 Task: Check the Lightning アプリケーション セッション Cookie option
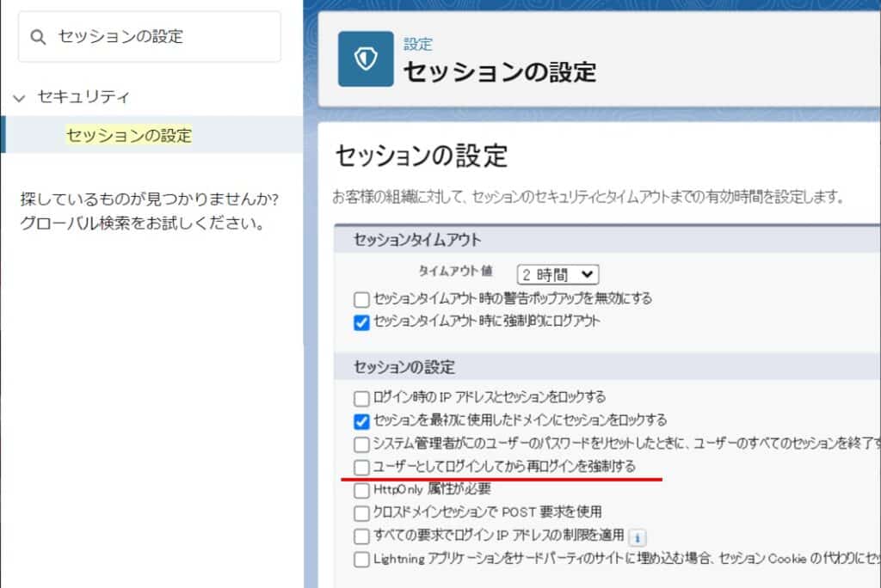pyautogui.click(x=361, y=560)
